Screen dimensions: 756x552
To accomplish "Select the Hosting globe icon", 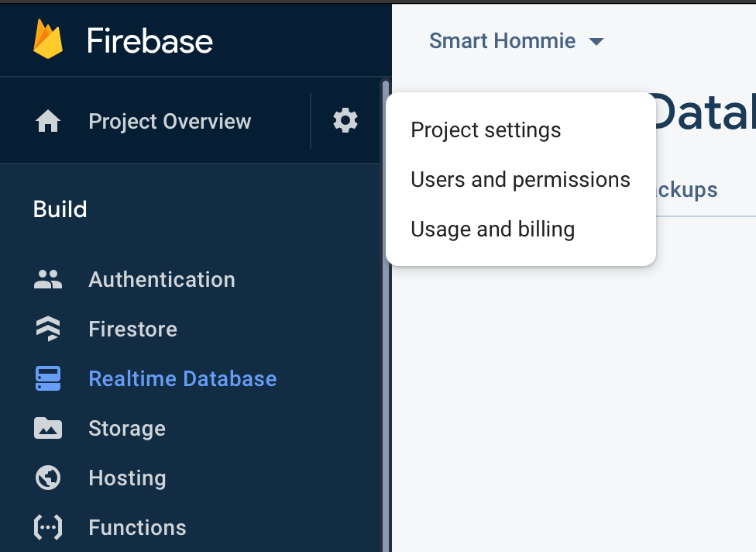I will (48, 478).
